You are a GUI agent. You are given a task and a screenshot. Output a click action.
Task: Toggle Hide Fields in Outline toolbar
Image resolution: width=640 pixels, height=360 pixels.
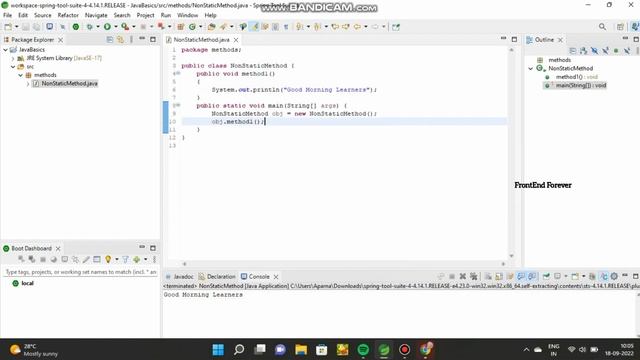click(x=595, y=51)
